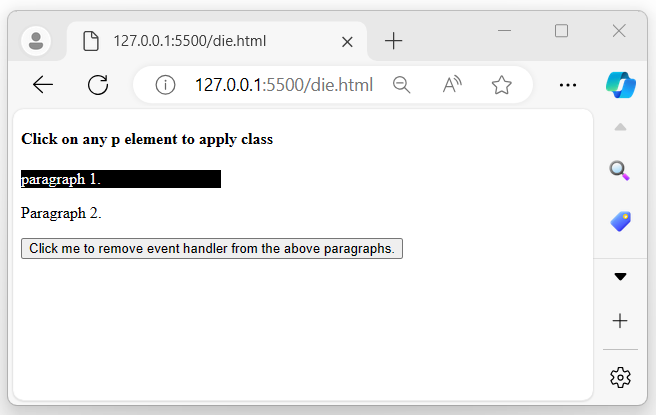This screenshot has width=656, height=415.
Task: View site information icon in address bar
Action: pos(166,85)
